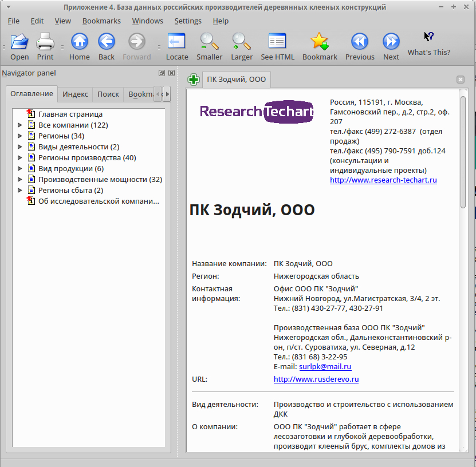Go to Next page with fast-forward icon
This screenshot has height=467, width=476.
tap(391, 42)
